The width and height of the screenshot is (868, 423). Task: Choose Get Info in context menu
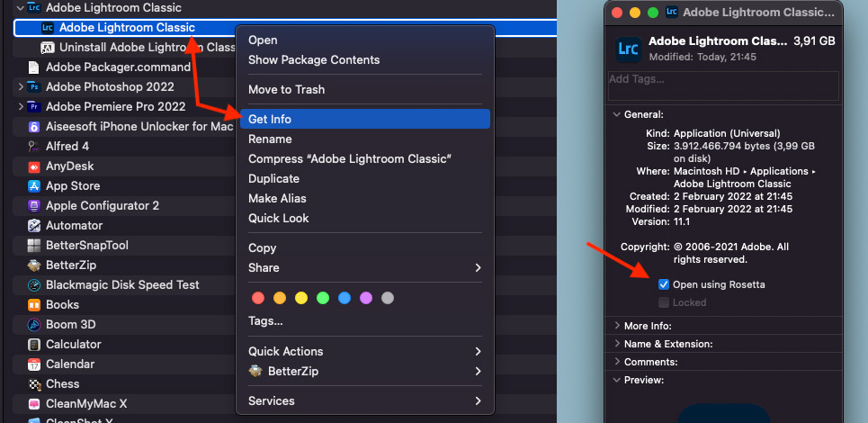(x=365, y=119)
